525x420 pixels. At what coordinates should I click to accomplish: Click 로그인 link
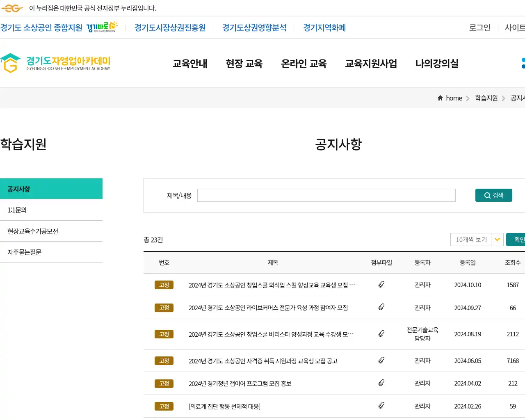tap(480, 27)
